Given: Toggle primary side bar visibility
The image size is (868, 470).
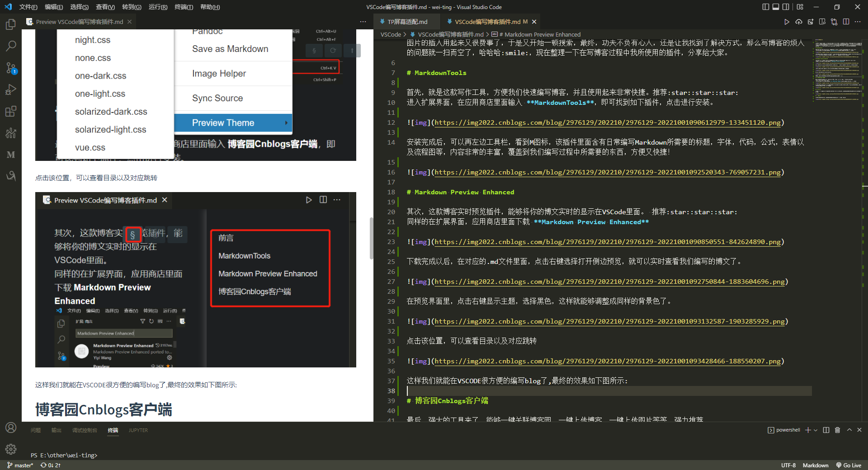Looking at the screenshot, I should click(765, 7).
